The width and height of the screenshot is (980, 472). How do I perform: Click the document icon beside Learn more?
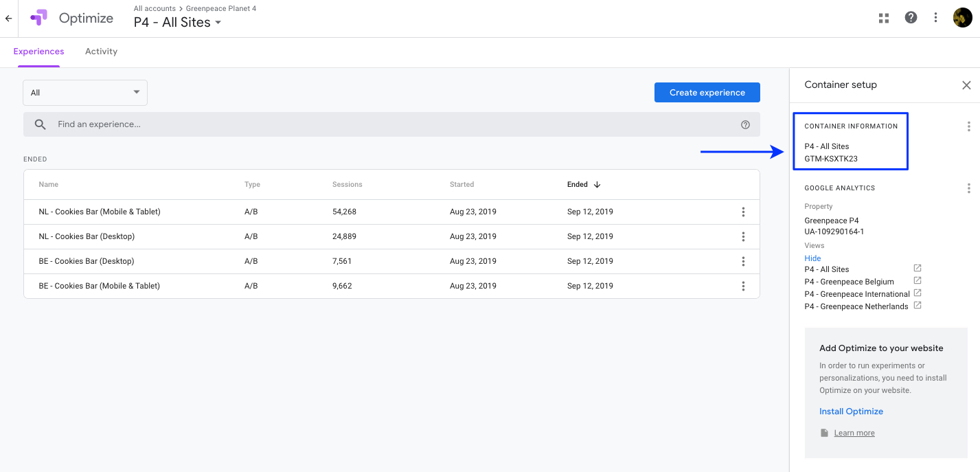(x=824, y=433)
